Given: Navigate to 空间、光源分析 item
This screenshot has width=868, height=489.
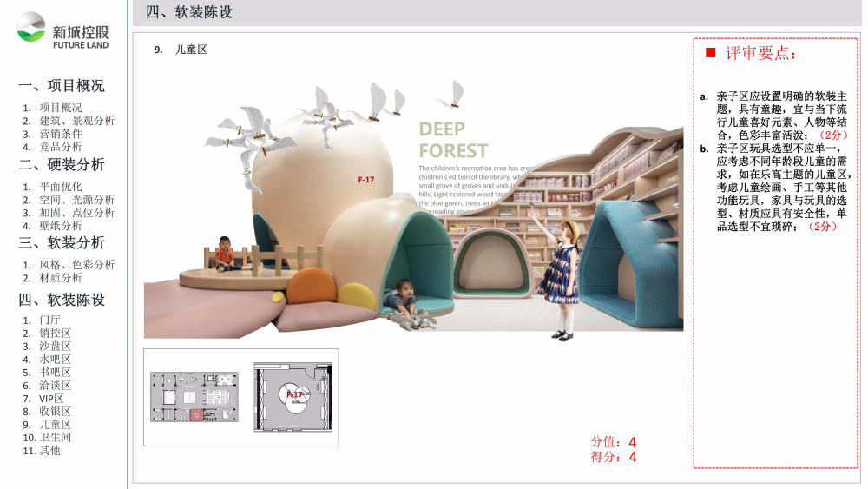Looking at the screenshot, I should tap(76, 199).
